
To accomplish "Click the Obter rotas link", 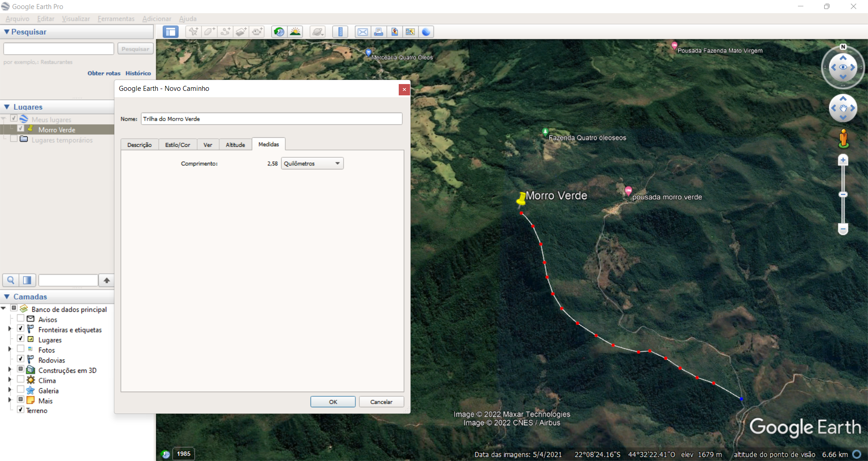I will 104,73.
